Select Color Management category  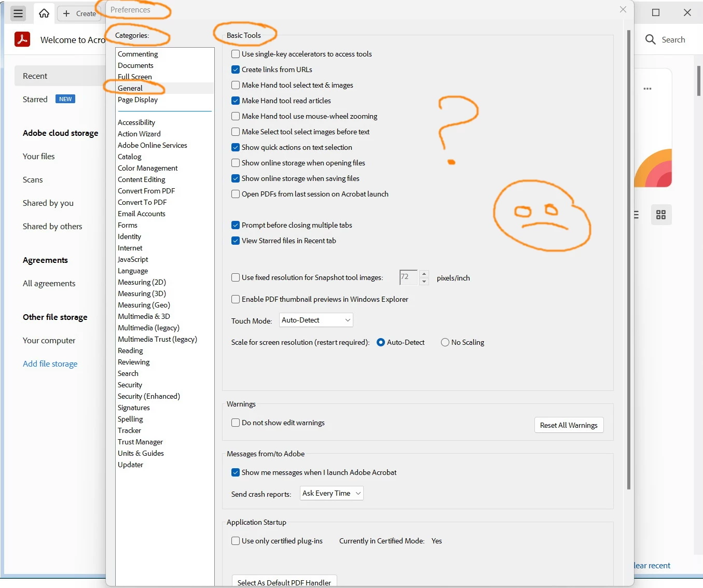point(147,168)
